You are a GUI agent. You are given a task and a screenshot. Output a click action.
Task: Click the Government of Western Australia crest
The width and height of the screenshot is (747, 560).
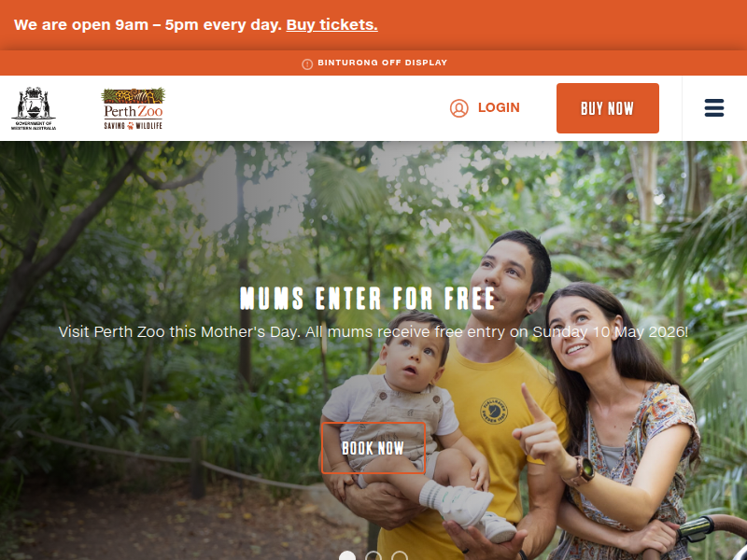34,108
